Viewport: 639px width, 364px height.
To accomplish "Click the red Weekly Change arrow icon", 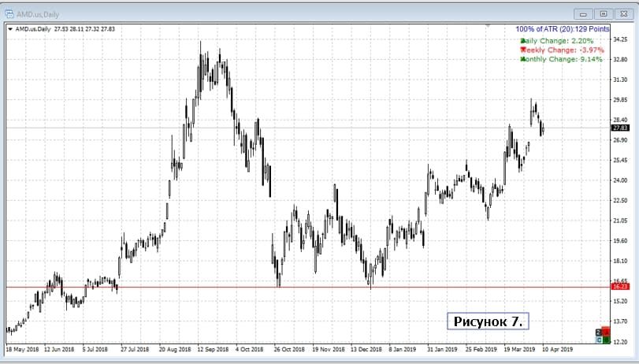I will click(x=522, y=50).
